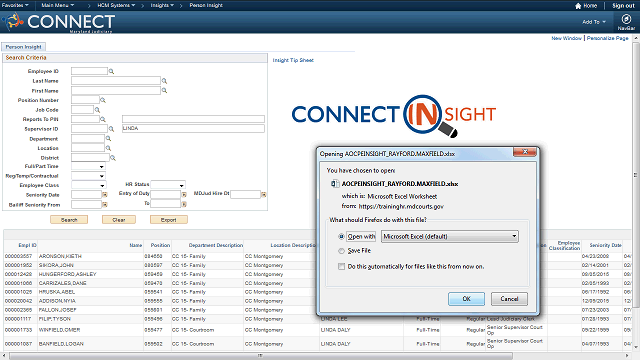Click Supervisor ID lookup magnifier icon
Viewport: 640px width, 360px height.
(111, 129)
